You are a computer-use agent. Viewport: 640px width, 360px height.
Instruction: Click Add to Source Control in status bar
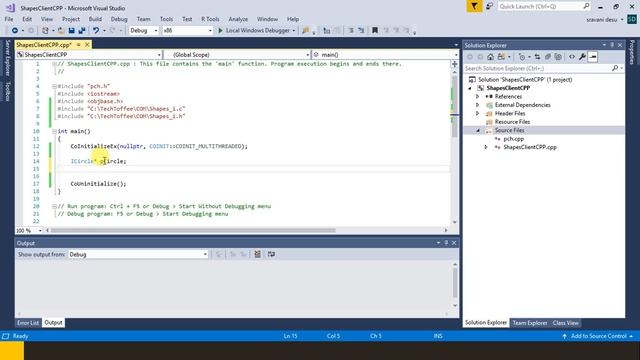[x=598, y=336]
